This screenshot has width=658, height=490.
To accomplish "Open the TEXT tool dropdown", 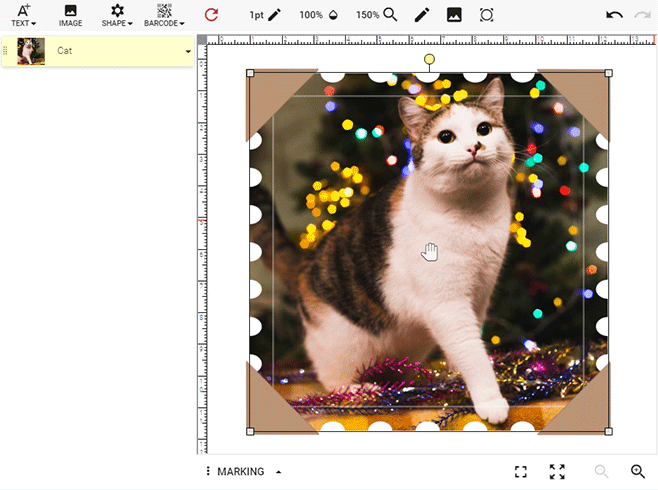I will tap(24, 15).
